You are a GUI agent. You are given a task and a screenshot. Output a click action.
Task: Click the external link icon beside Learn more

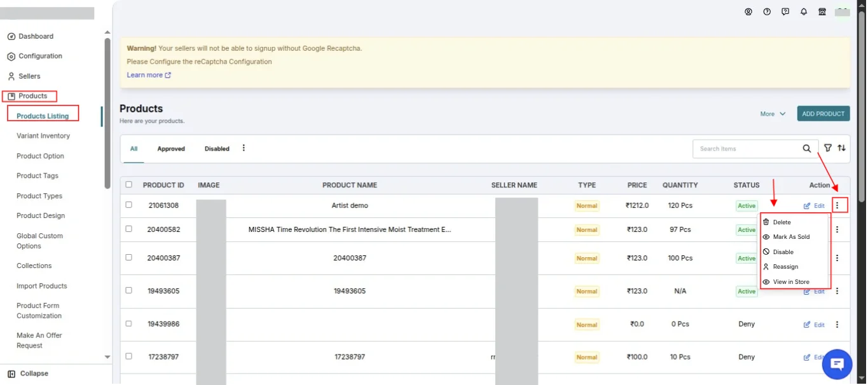pyautogui.click(x=168, y=75)
